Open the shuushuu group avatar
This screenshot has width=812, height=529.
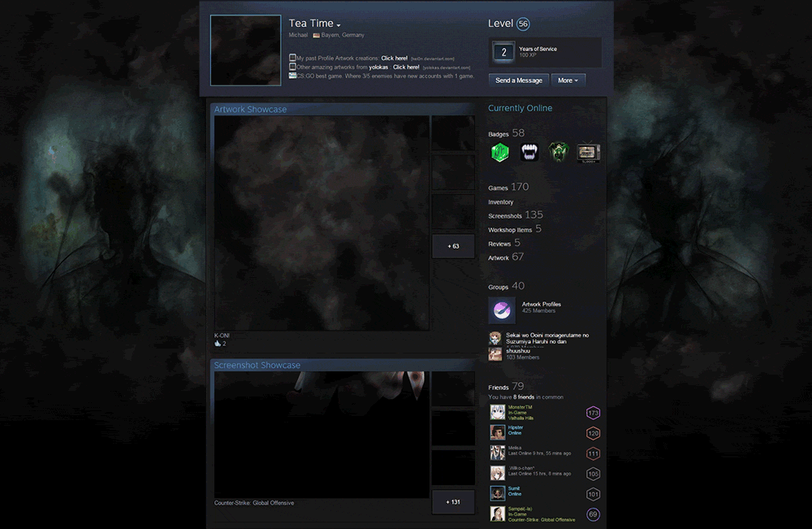tap(495, 353)
